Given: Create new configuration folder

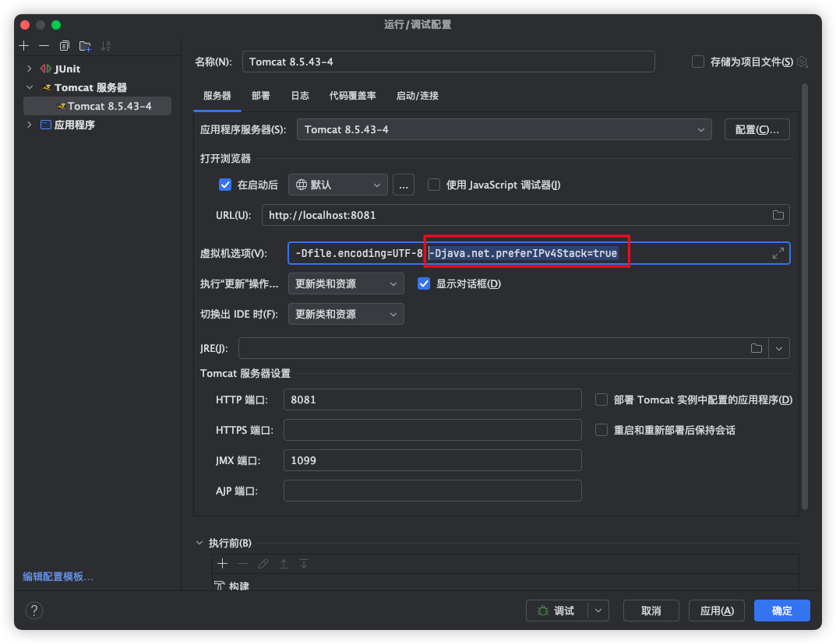Looking at the screenshot, I should pyautogui.click(x=85, y=46).
